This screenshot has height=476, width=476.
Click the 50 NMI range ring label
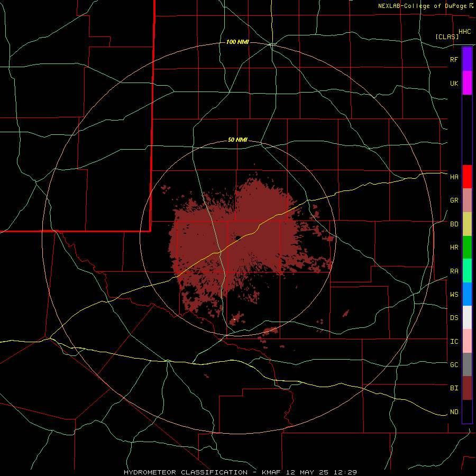pos(237,140)
